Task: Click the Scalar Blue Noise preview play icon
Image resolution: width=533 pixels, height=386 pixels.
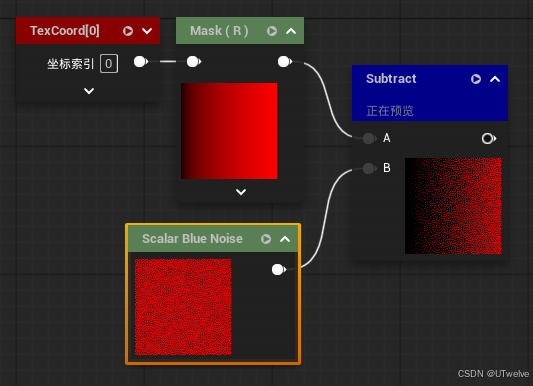Action: tap(266, 239)
